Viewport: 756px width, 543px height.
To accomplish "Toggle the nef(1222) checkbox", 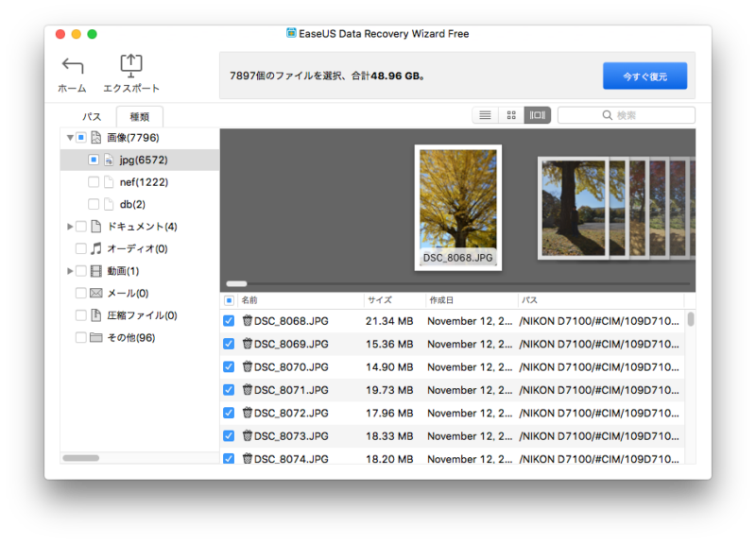I will (x=94, y=182).
